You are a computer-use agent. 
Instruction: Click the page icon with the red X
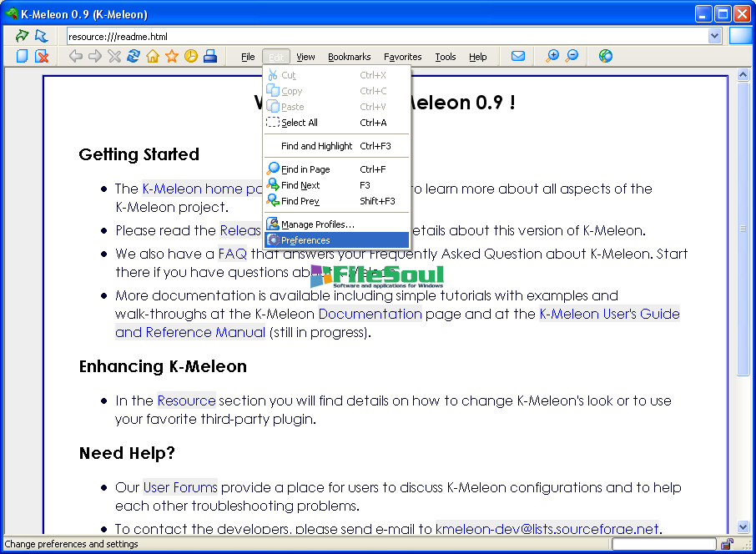pos(43,57)
